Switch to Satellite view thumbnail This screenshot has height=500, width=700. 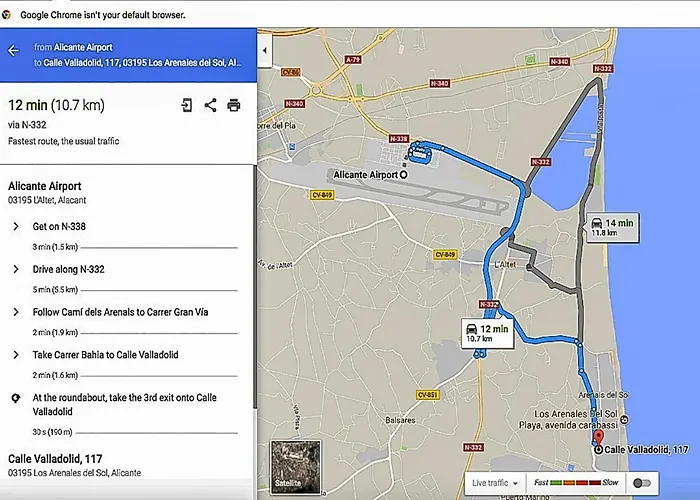[x=296, y=467]
